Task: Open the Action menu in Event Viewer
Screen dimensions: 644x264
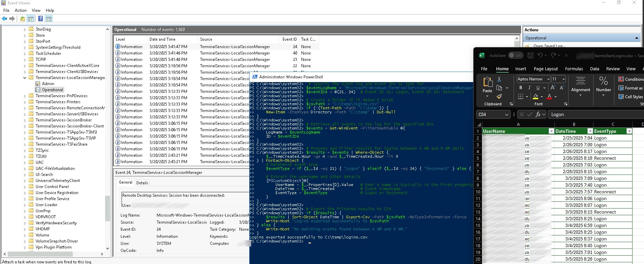Action: click(x=21, y=10)
